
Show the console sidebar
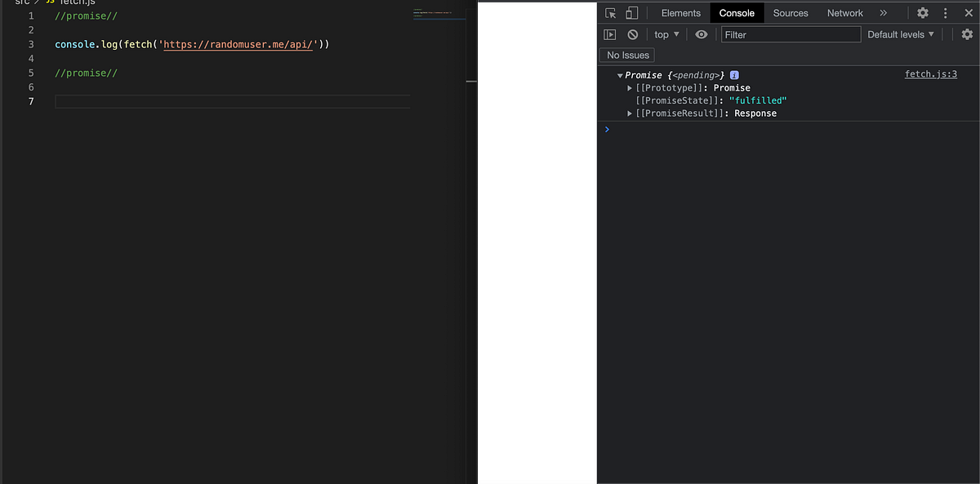[x=610, y=34]
